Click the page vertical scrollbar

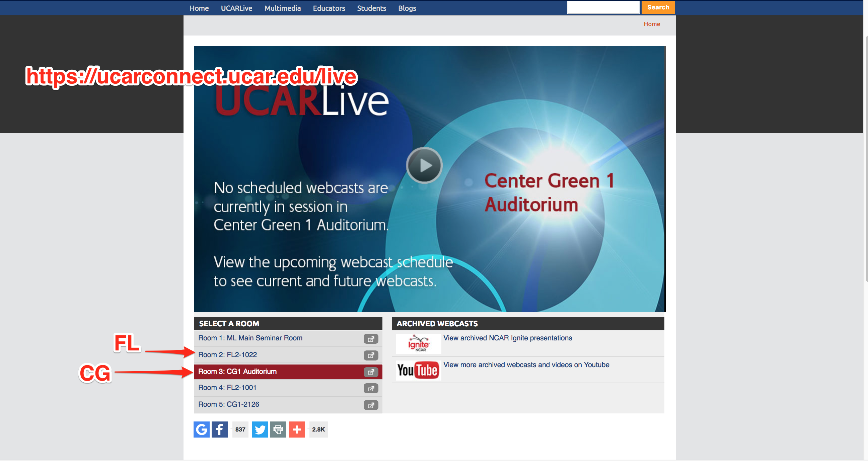(x=866, y=158)
